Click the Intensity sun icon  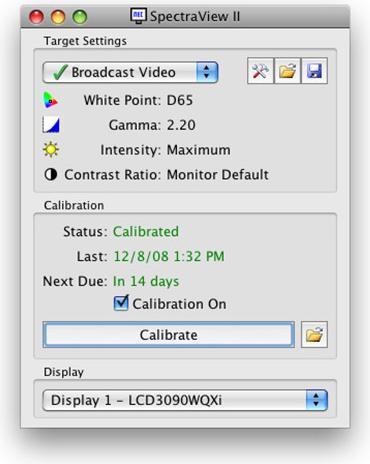51,150
